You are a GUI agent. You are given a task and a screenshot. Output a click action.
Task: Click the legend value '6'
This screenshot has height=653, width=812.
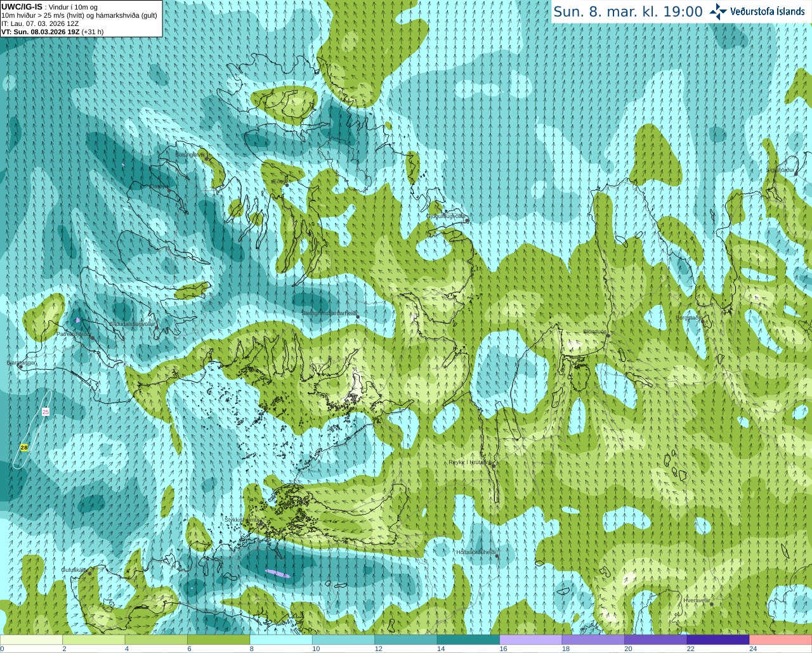click(x=189, y=649)
